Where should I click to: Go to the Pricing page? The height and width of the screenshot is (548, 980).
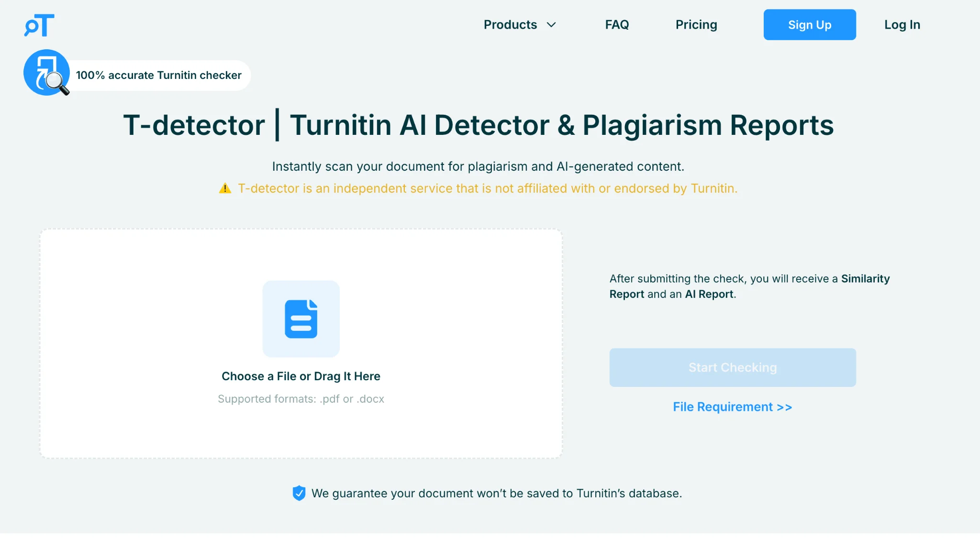pyautogui.click(x=696, y=25)
